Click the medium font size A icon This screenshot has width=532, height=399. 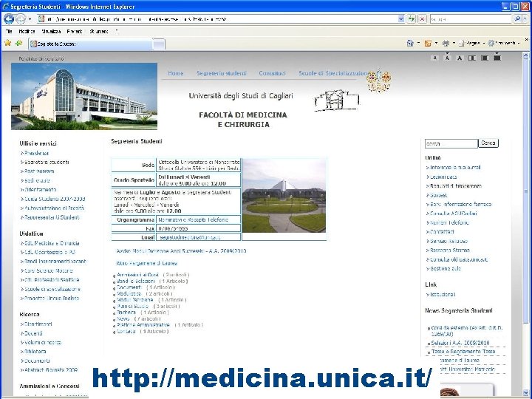coord(447,58)
